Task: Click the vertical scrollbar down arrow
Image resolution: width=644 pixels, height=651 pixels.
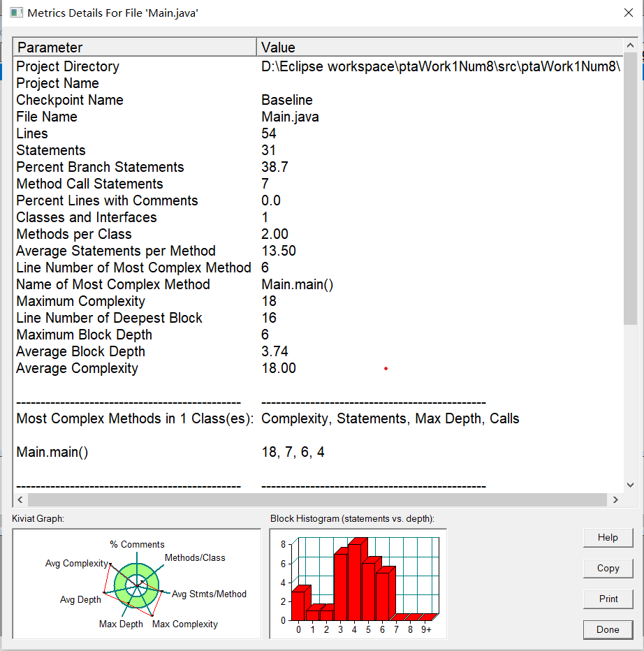Action: (x=630, y=485)
